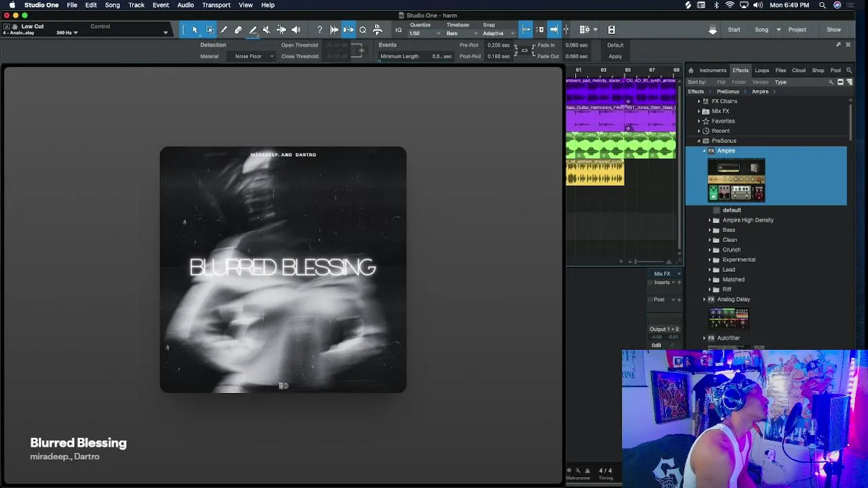868x488 pixels.
Task: Select the Output 1 + 2 field
Action: click(664, 329)
